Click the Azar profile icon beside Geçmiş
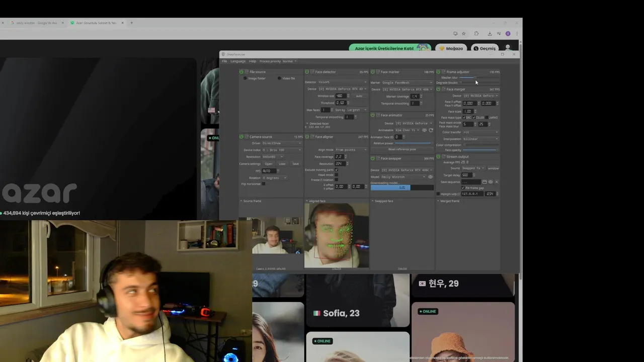Viewport: 644px width, 362px height. pyautogui.click(x=507, y=48)
